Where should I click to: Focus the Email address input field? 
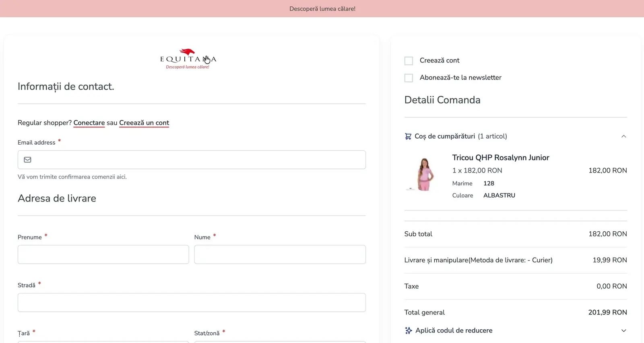click(x=192, y=160)
